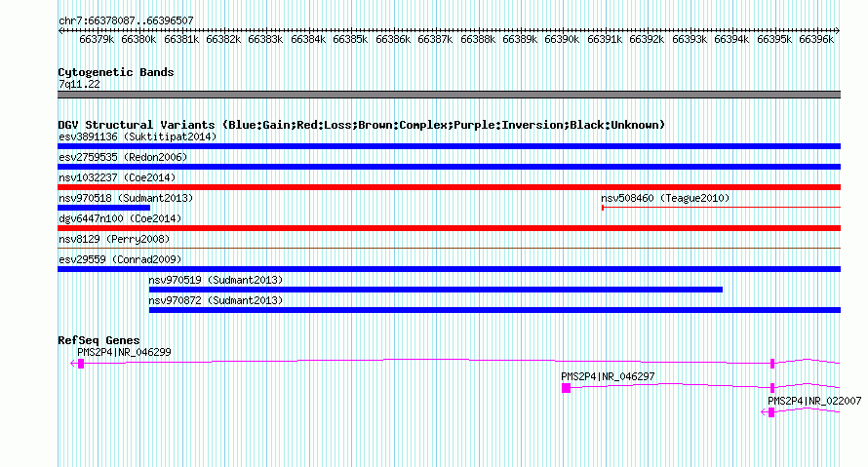Select the thin red nsv508460 line
The height and width of the screenshot is (467, 868).
coord(722,208)
